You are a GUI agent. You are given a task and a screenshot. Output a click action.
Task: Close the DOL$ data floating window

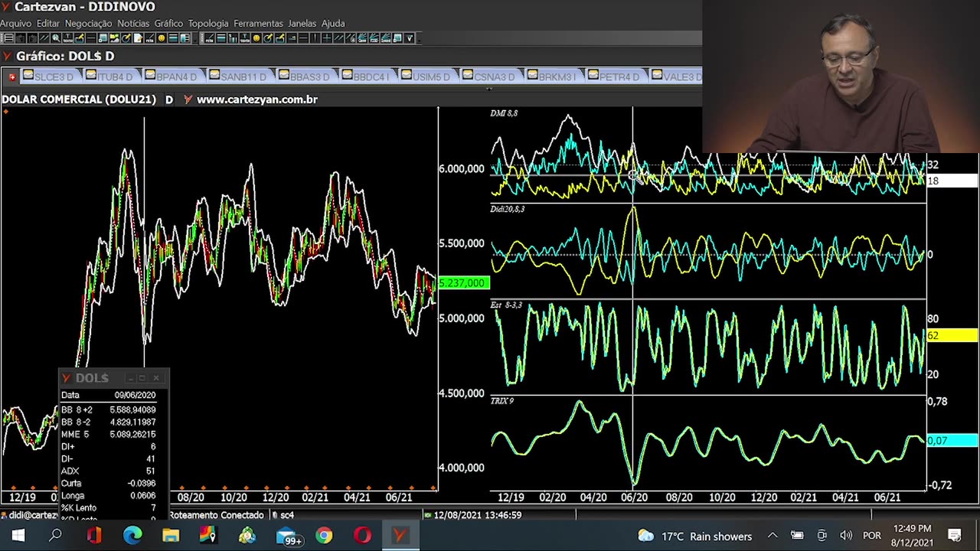click(x=156, y=378)
